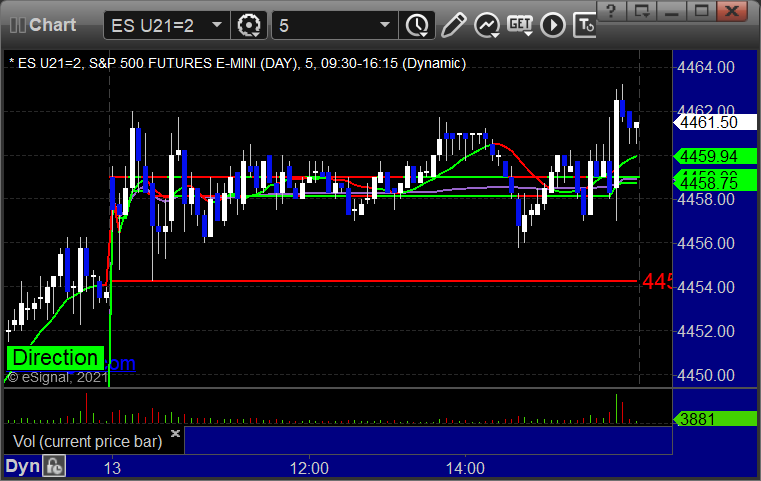Click the 4461.50 current price marker
The width and height of the screenshot is (761, 481).
point(715,122)
